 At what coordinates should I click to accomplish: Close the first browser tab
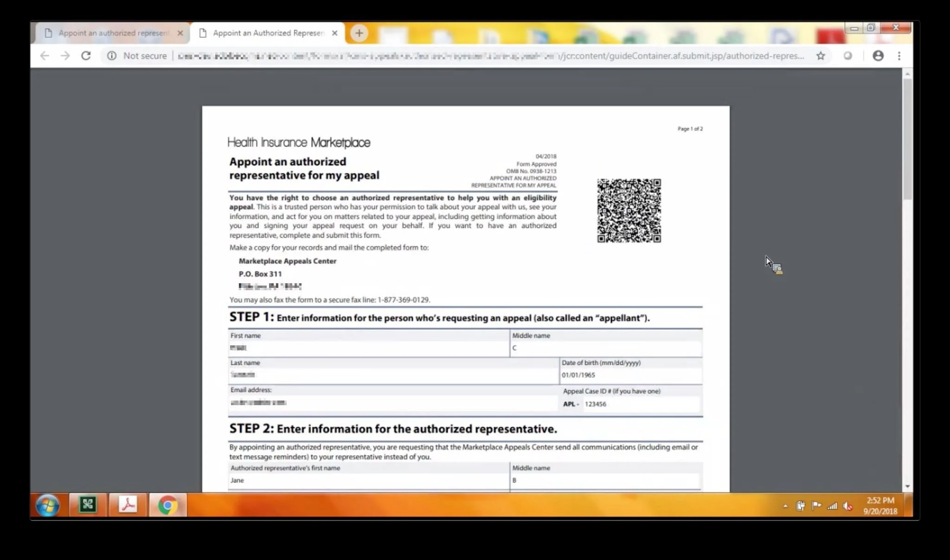point(180,33)
